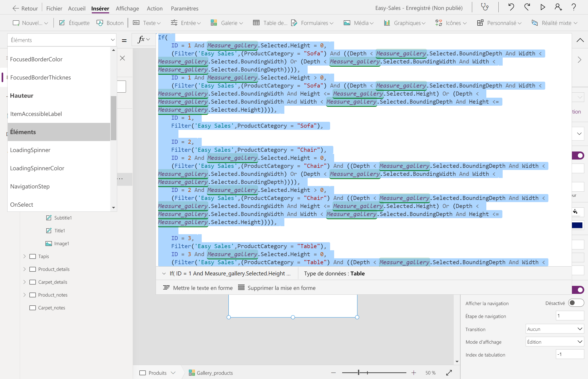Screen dimensions: 588x379
Task: Expand the formula result chevron
Action: tap(164, 274)
